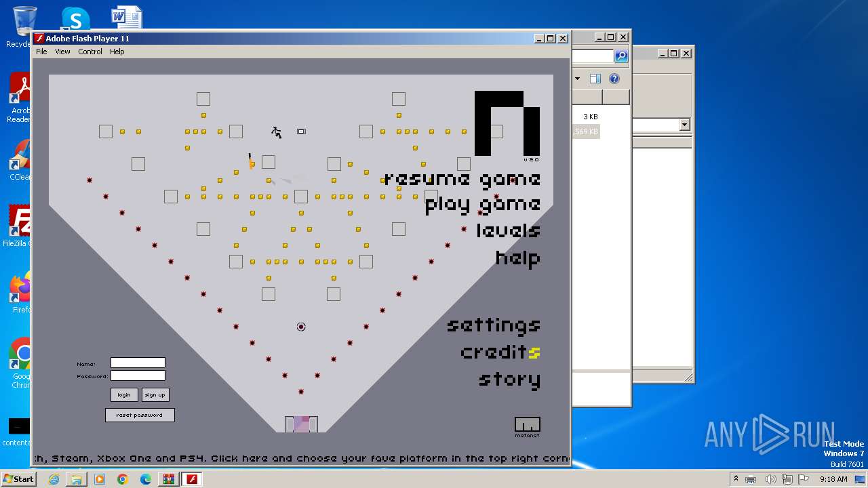Click the blue help icon in explorer
Screen dimensions: 868x488
(614, 79)
